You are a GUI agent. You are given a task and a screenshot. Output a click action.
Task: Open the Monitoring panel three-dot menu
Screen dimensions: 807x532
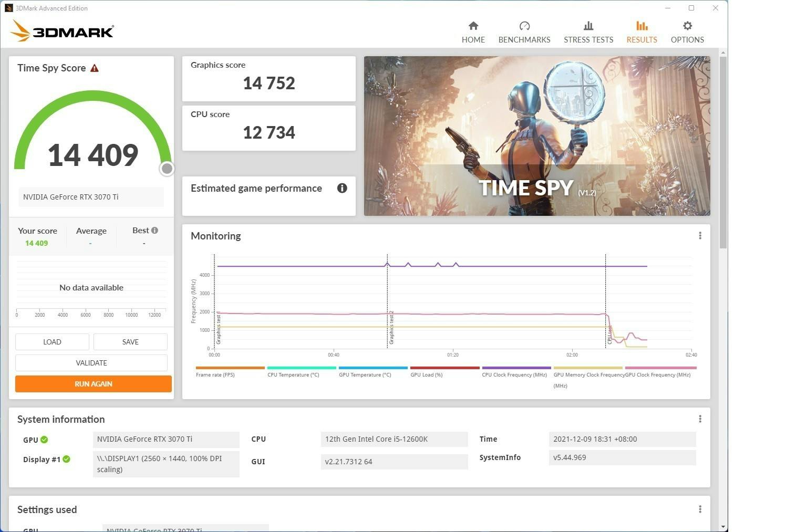(700, 236)
